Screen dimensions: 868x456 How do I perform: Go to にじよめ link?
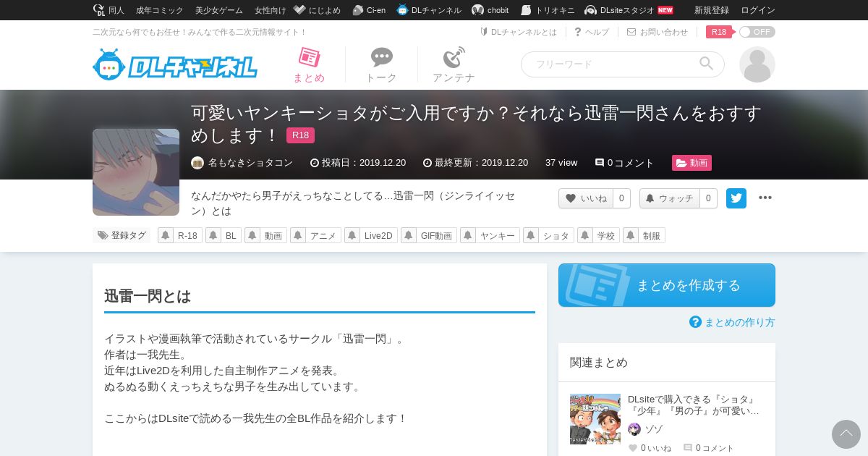point(317,10)
